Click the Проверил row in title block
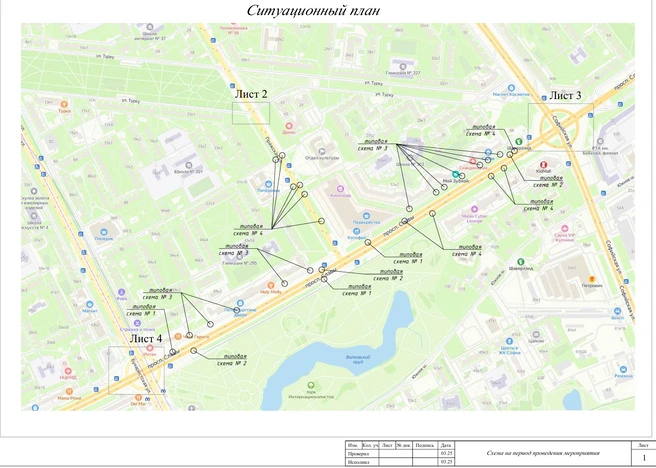 (x=400, y=454)
